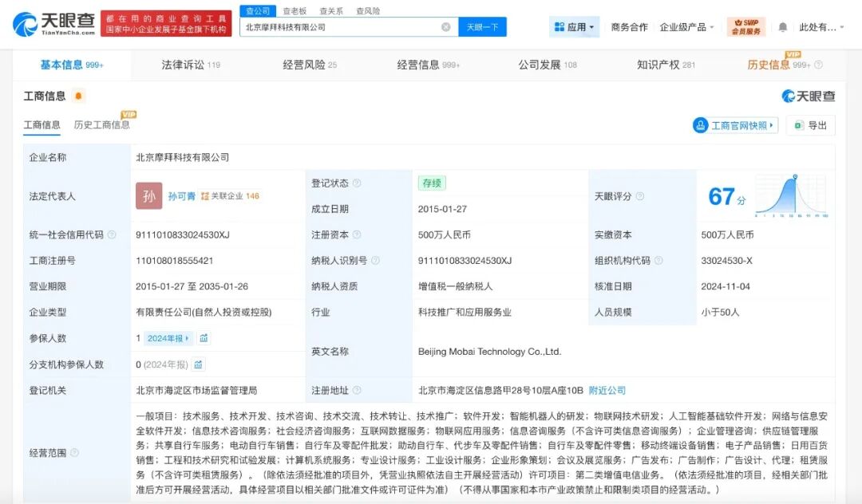The image size is (862, 504).
Task: Click the 核准日期 value 2024-11-04
Action: pyautogui.click(x=726, y=286)
